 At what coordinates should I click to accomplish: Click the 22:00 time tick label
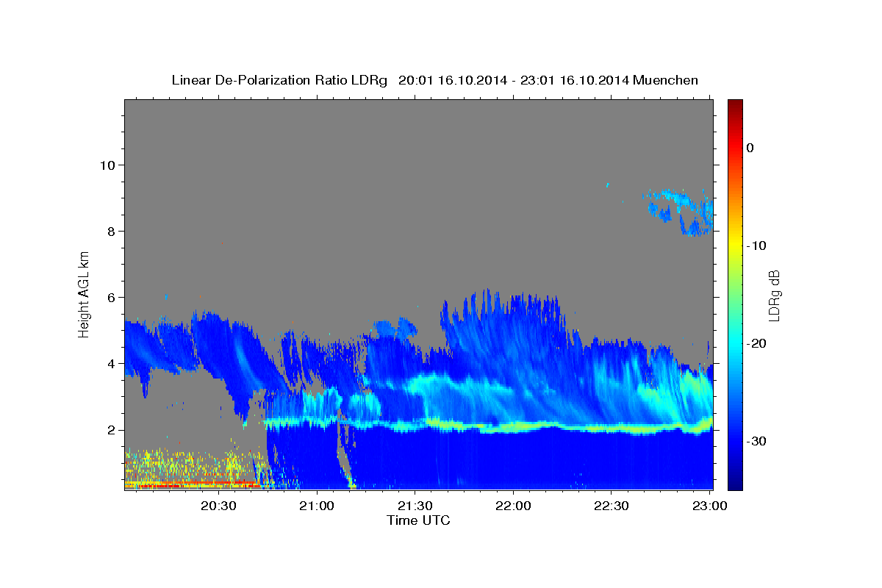(x=513, y=506)
